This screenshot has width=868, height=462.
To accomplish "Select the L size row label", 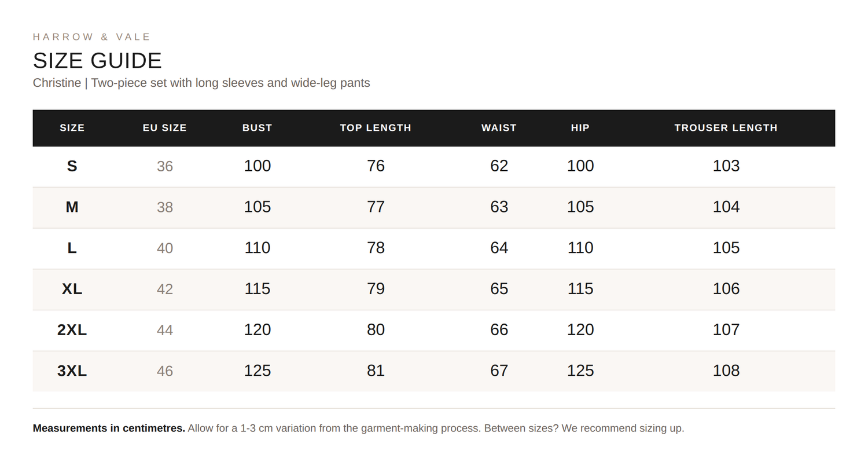I will coord(72,248).
